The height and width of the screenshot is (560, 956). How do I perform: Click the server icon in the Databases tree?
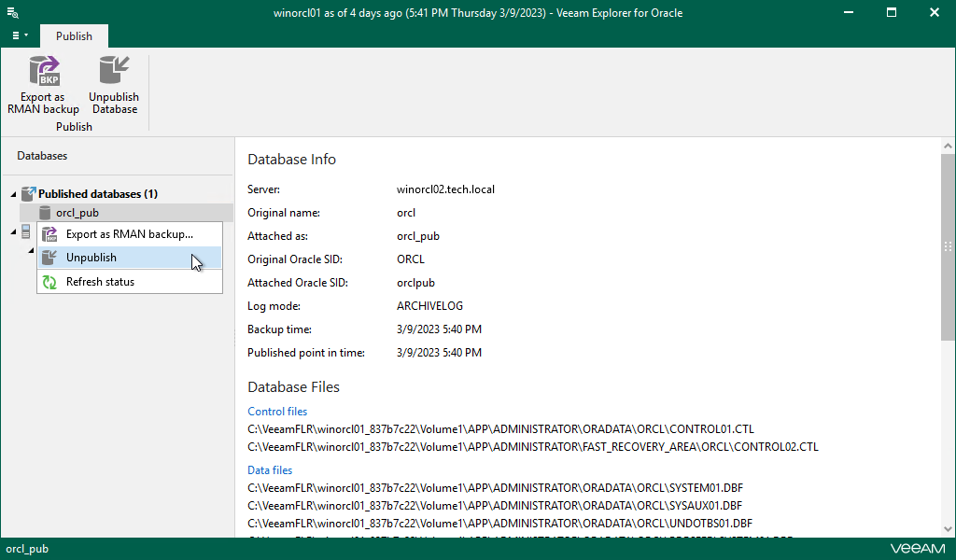(x=25, y=231)
